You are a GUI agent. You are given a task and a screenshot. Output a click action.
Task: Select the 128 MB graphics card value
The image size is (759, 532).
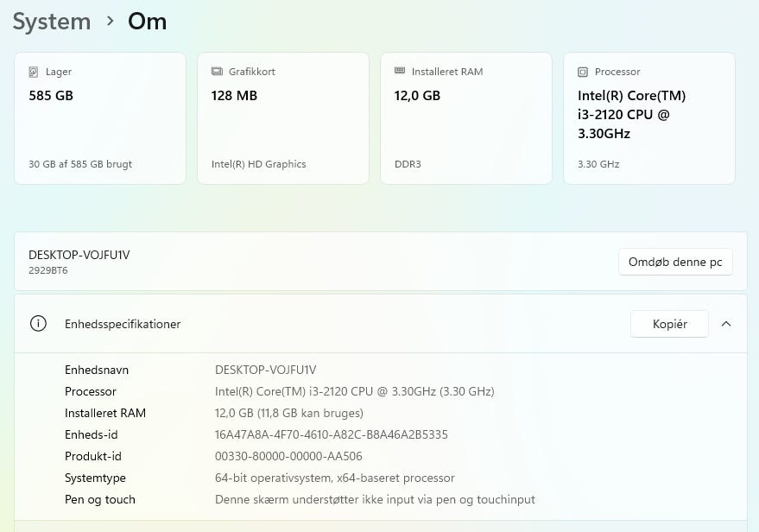click(234, 96)
